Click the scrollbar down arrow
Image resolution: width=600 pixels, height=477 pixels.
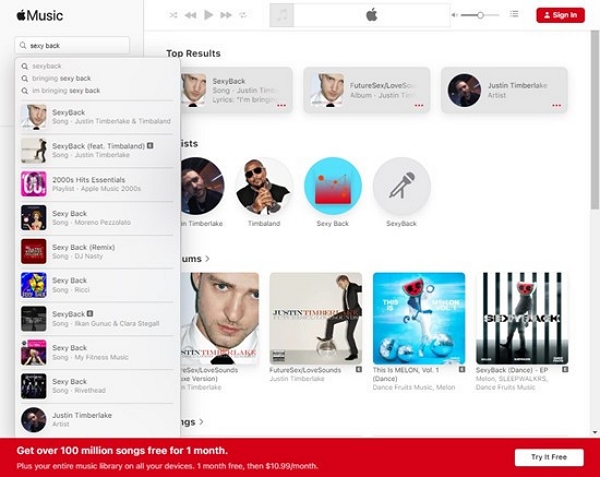pos(595,433)
